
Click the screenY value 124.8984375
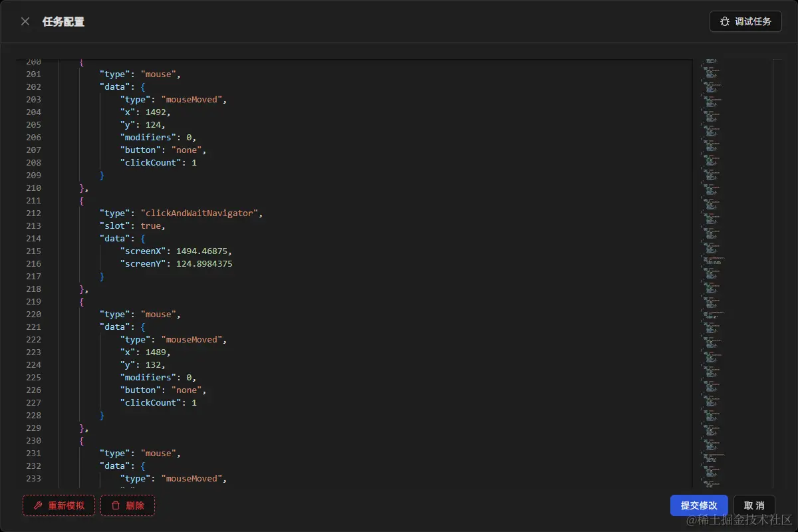tap(204, 264)
